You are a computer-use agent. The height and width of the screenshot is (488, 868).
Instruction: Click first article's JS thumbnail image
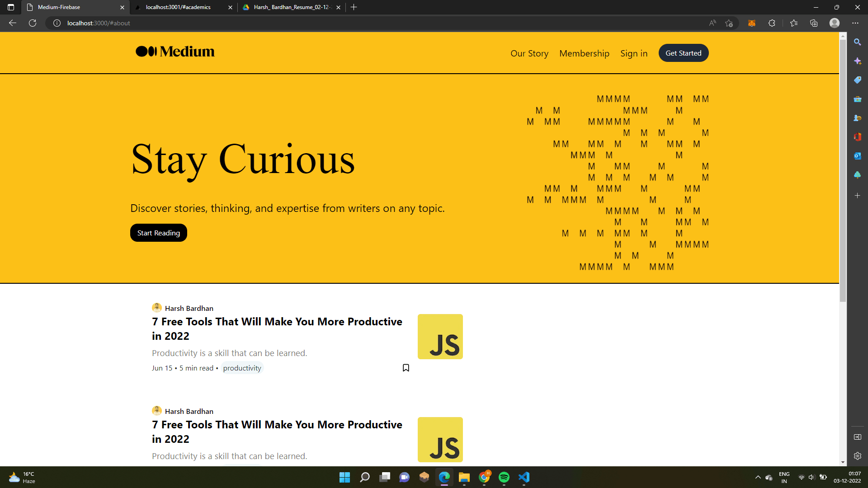[x=440, y=337]
